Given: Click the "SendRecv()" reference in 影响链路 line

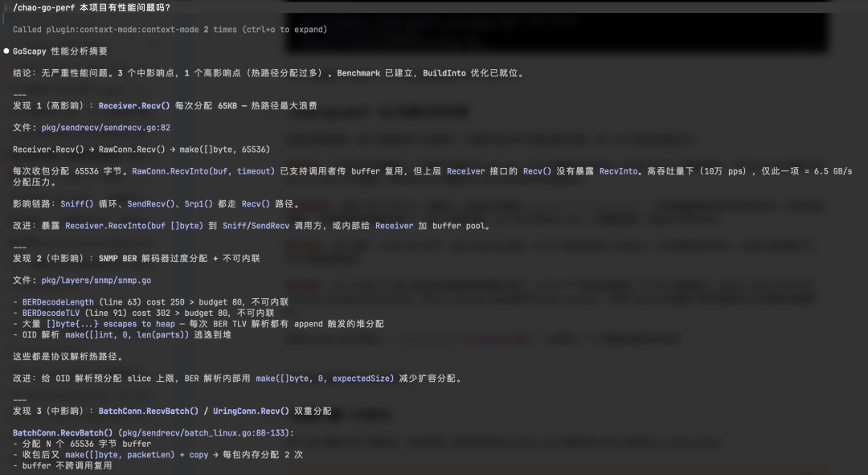Looking at the screenshot, I should (150, 203).
